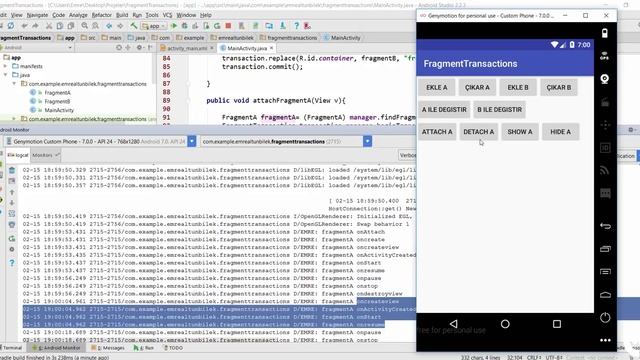Tap the A ILE DEGISTIR button
The width and height of the screenshot is (640, 360).
(444, 109)
